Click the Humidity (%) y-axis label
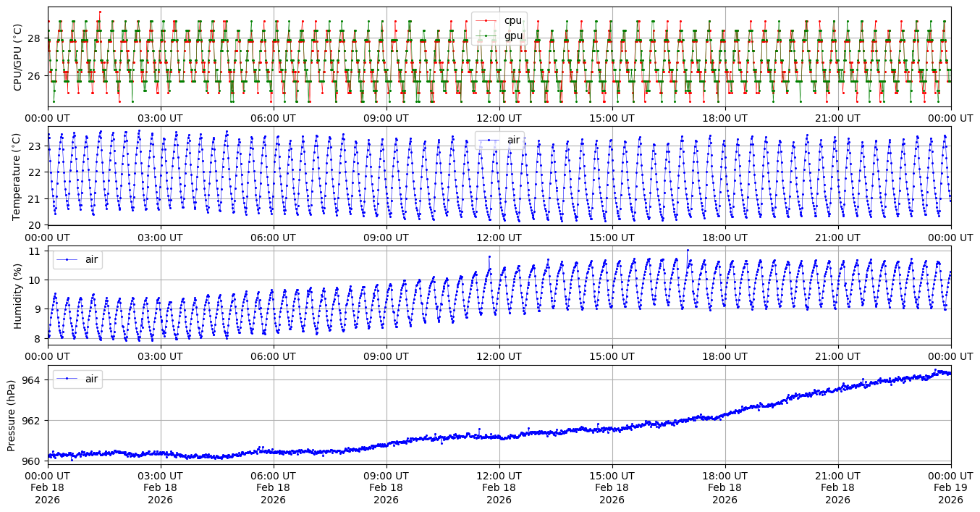The width and height of the screenshot is (980, 512). coord(18,295)
